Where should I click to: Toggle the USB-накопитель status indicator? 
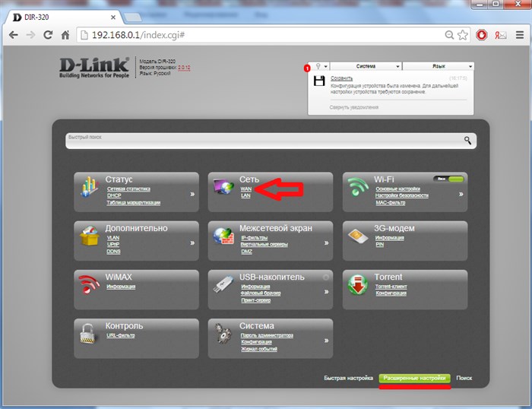pyautogui.click(x=326, y=277)
